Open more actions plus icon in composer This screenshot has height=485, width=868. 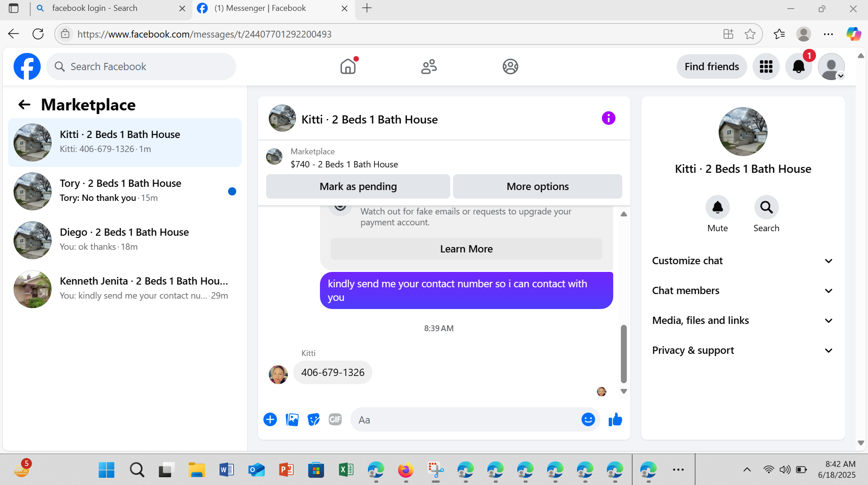[x=270, y=420]
